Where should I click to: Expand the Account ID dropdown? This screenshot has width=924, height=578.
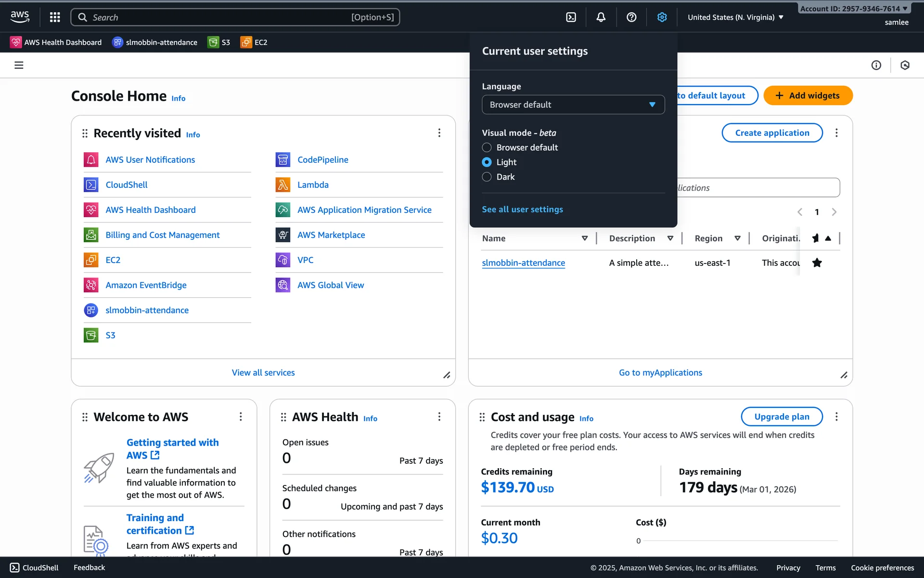click(853, 9)
